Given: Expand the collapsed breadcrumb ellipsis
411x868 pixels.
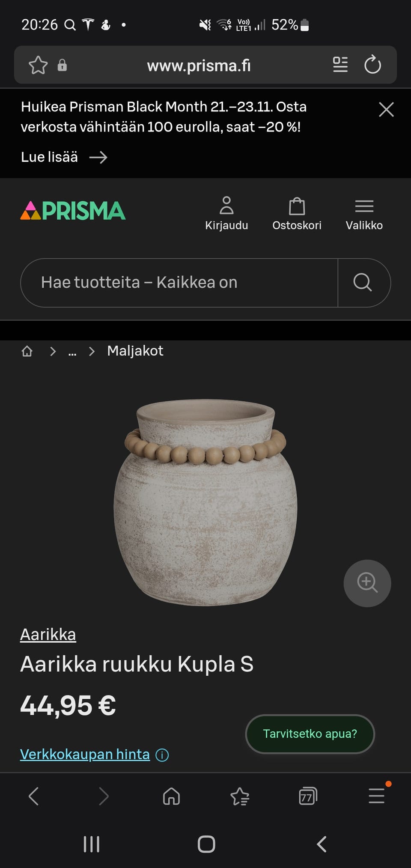Looking at the screenshot, I should coord(72,352).
